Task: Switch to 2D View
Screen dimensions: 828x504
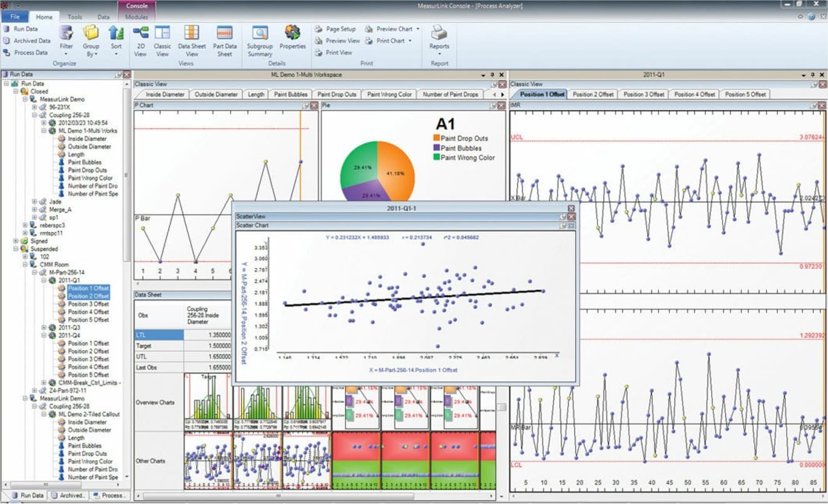Action: click(141, 41)
